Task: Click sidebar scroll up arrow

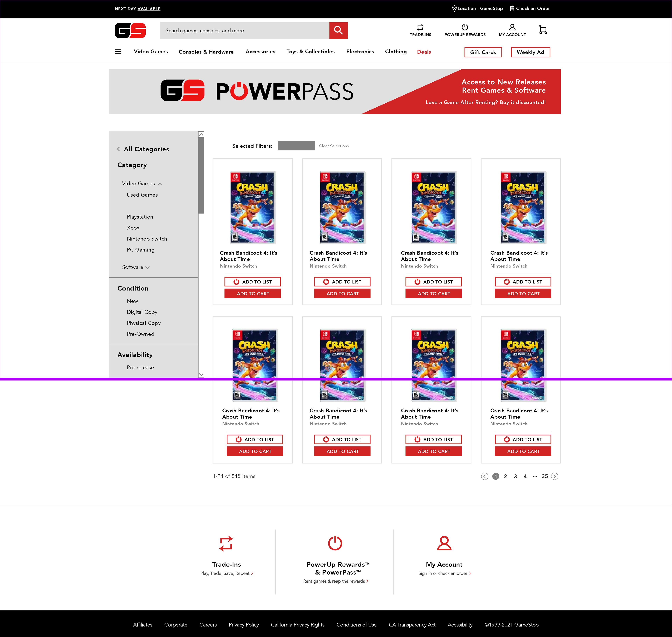Action: click(x=201, y=135)
